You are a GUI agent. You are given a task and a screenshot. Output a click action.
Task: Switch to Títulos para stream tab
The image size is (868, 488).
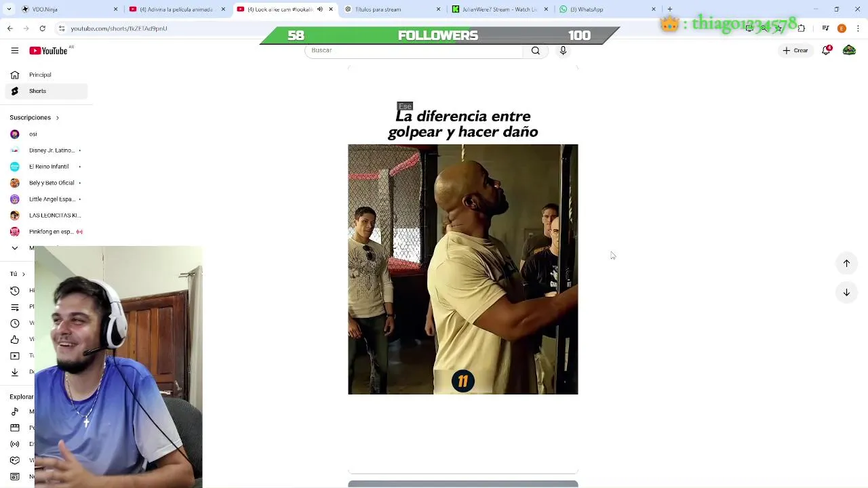(x=392, y=9)
